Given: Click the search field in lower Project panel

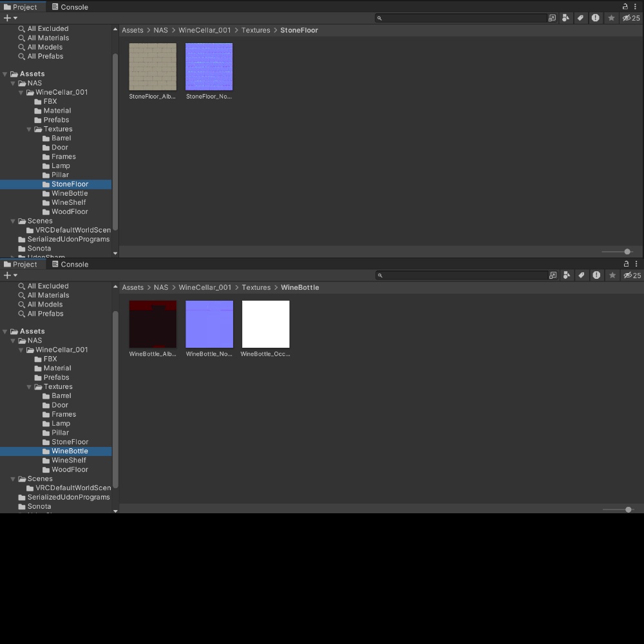Looking at the screenshot, I should click(462, 275).
